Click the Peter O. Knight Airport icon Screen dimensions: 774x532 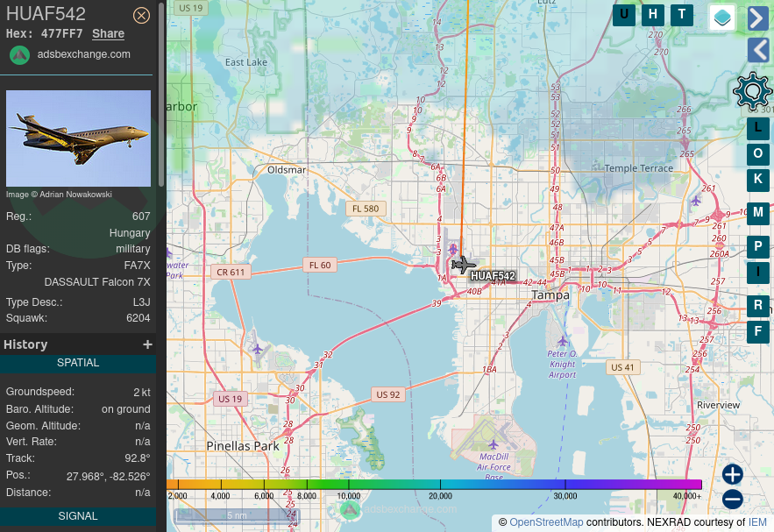coord(562,341)
